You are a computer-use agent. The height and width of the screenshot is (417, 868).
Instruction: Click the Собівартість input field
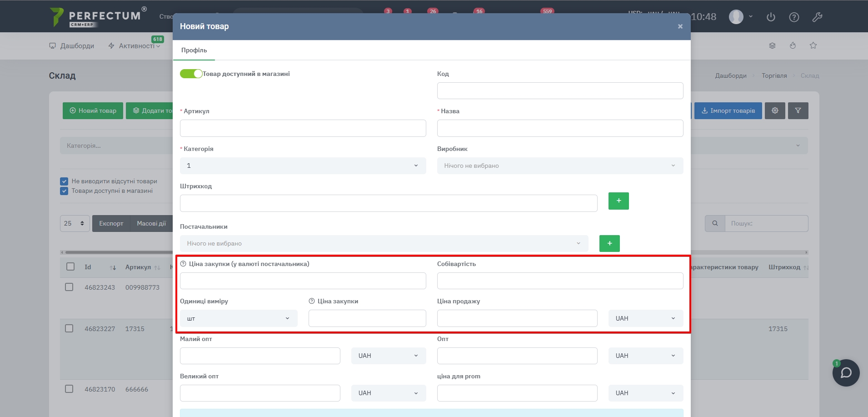(560, 281)
